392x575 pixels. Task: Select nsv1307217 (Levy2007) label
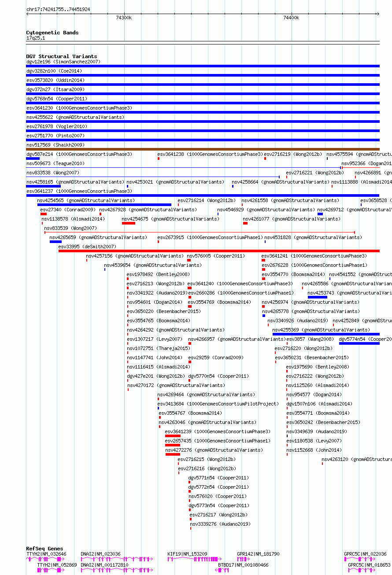click(155, 339)
